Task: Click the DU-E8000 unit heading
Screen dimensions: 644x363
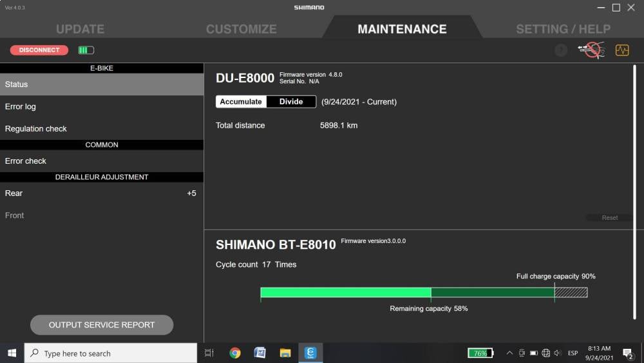Action: pyautogui.click(x=245, y=78)
